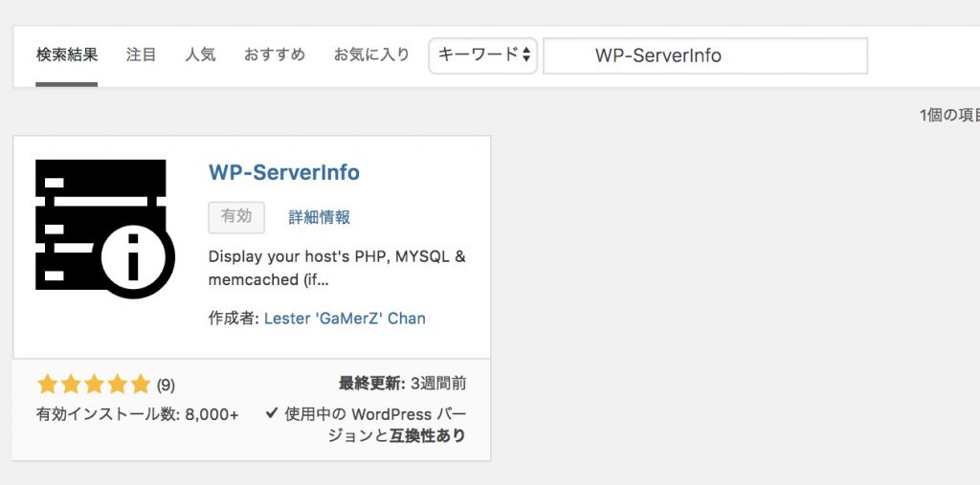Open the 詳細情報 link
Image resolution: width=980 pixels, height=485 pixels.
(x=320, y=217)
